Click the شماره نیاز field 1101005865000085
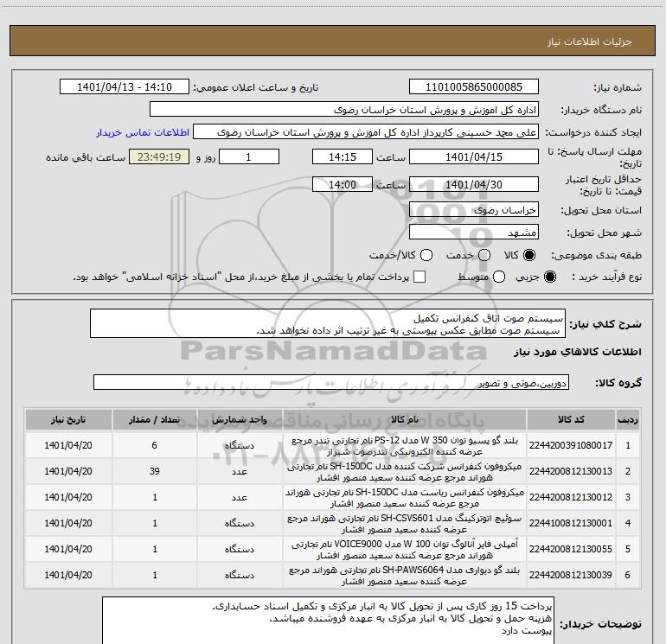This screenshot has height=644, width=666. click(474, 86)
